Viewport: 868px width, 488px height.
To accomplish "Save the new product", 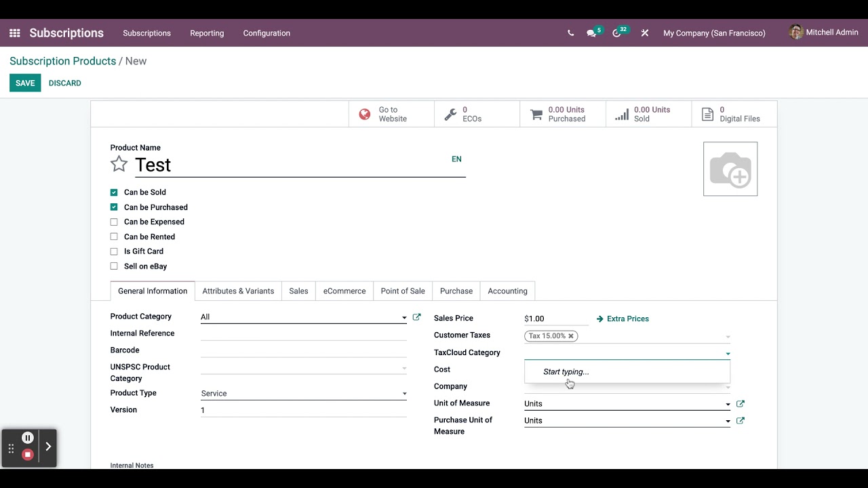I will coord(25,83).
